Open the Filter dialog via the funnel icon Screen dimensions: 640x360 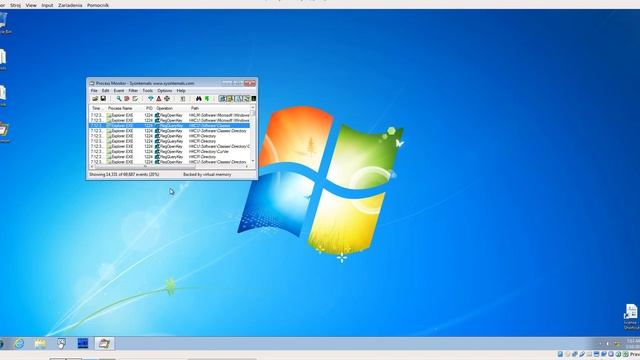151,98
